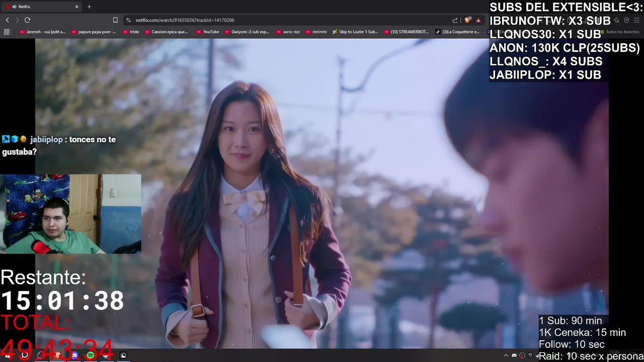This screenshot has width=644, height=362.
Task: Open the 'triste' bookmark
Action: coord(131,32)
